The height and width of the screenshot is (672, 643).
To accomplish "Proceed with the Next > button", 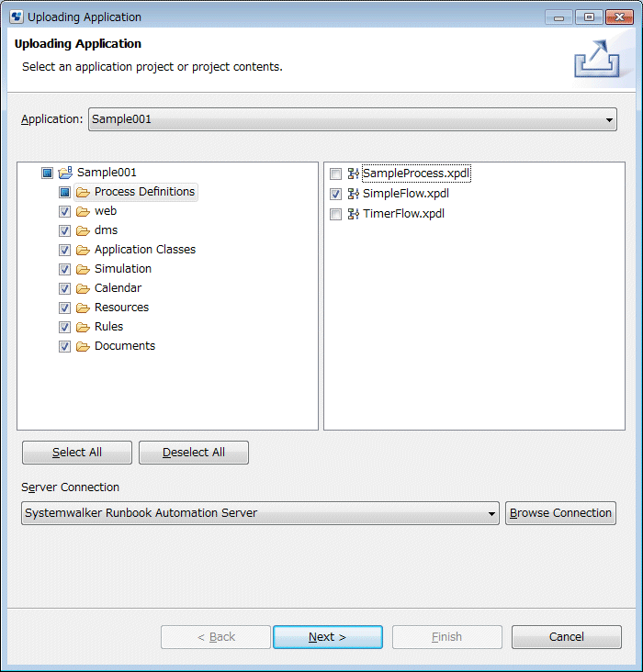I will coord(328,637).
